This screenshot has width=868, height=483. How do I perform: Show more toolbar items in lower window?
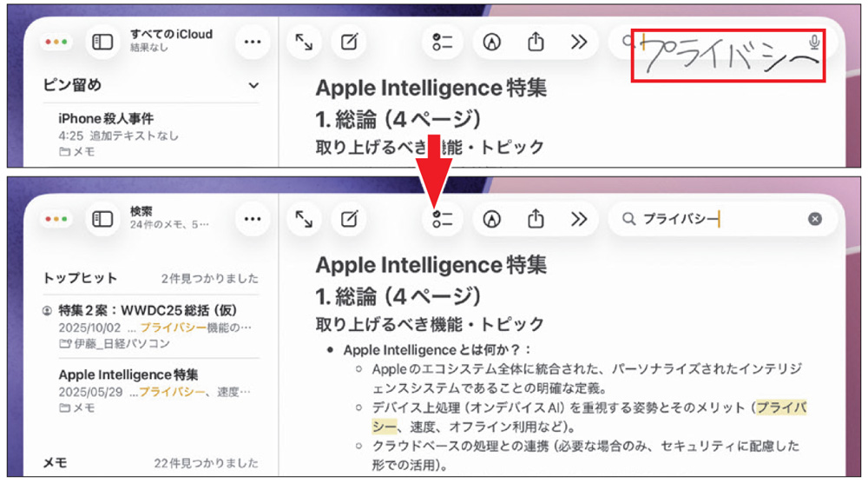point(579,219)
